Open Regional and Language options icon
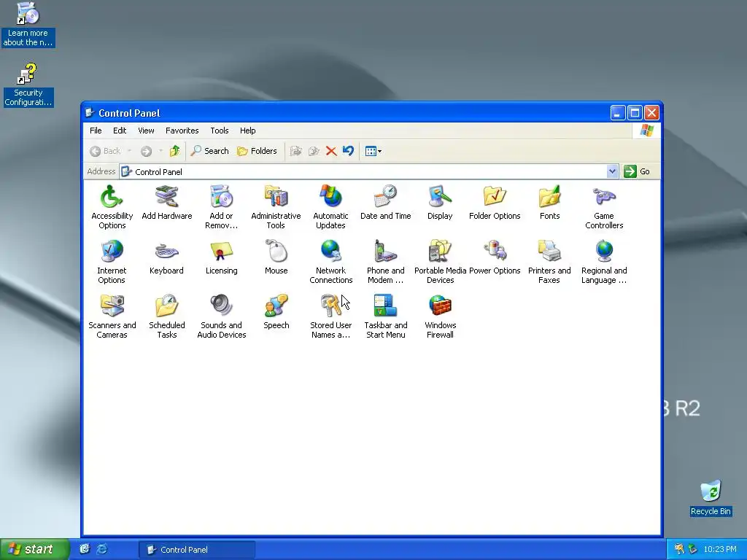 pyautogui.click(x=604, y=262)
